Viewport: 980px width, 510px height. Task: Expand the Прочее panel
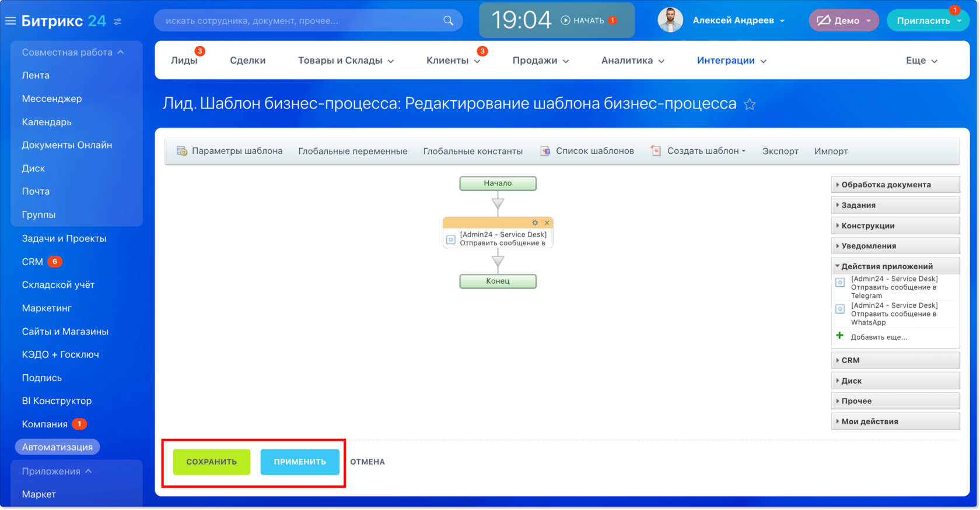coord(895,401)
